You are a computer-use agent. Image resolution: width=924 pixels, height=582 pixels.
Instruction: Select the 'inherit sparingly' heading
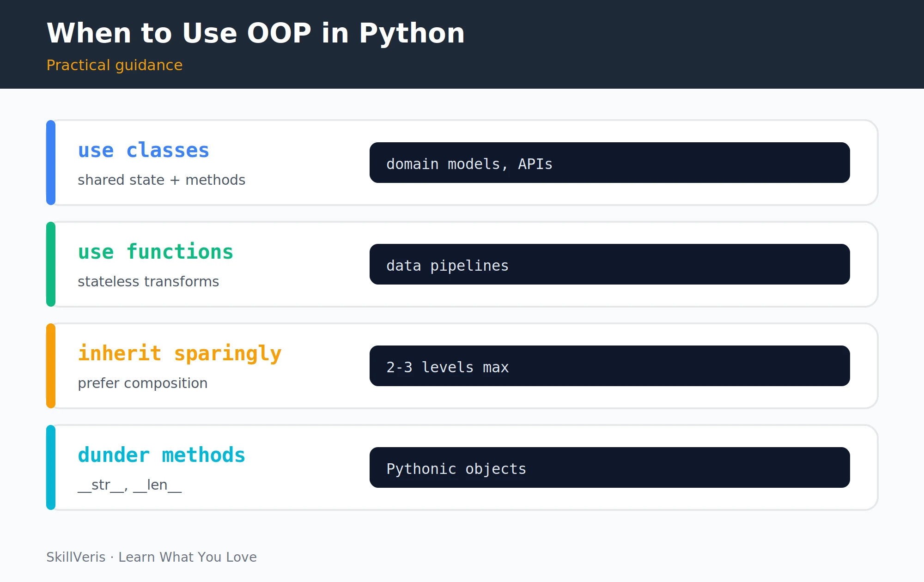click(x=180, y=354)
